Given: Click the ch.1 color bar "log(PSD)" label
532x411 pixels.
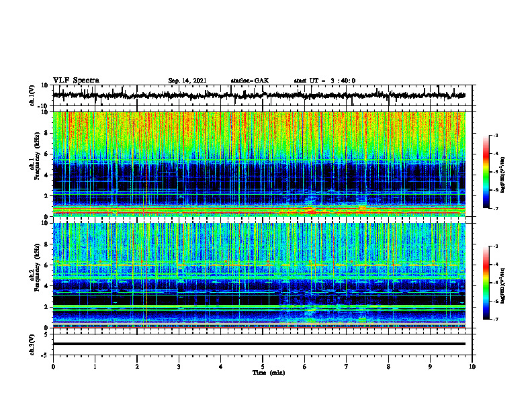Looking at the screenshot, I should (x=503, y=175).
